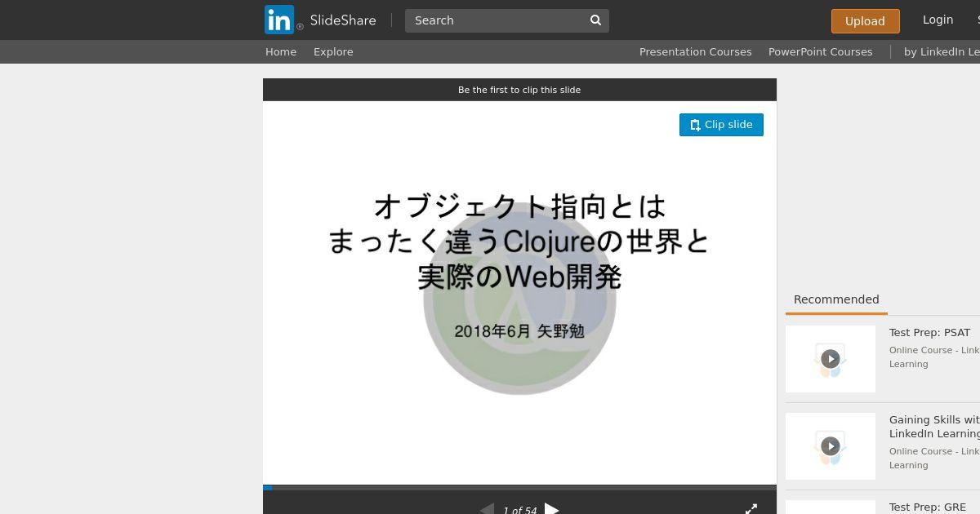Image resolution: width=980 pixels, height=514 pixels.
Task: Click the slide title text about Clojure
Action: coord(519,241)
